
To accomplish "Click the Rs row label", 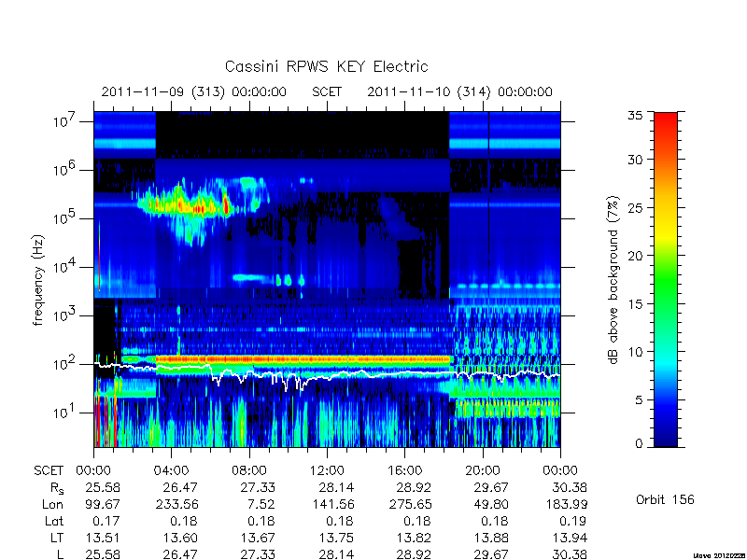I will click(57, 488).
